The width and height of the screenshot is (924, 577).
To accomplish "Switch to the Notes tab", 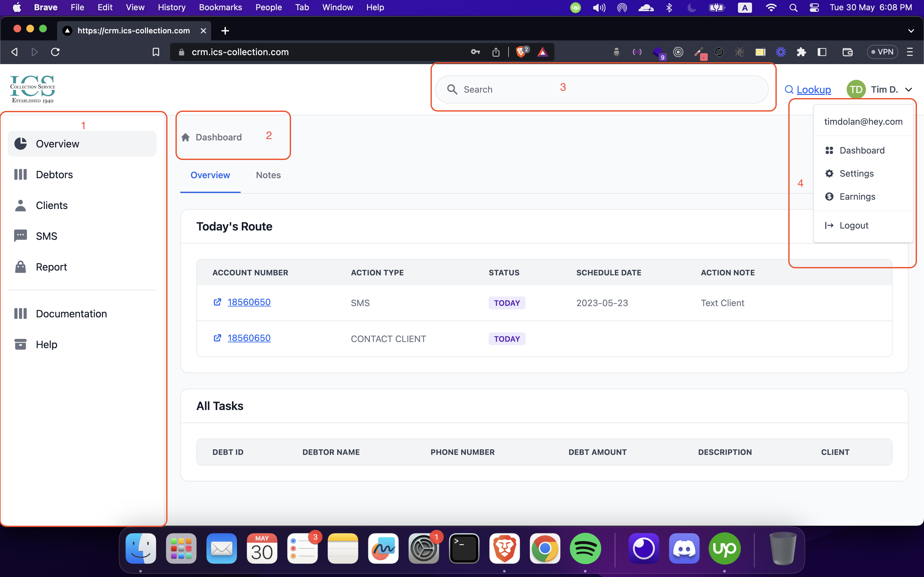I will 268,175.
